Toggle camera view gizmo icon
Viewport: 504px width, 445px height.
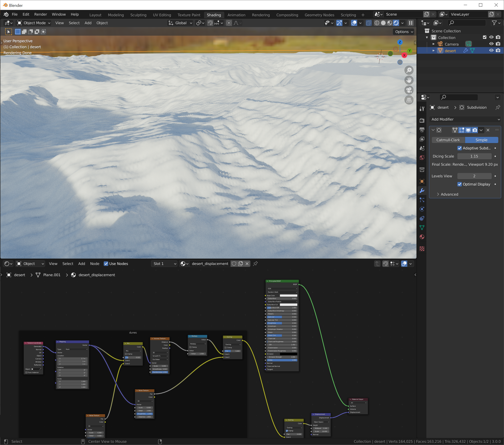pyautogui.click(x=409, y=90)
